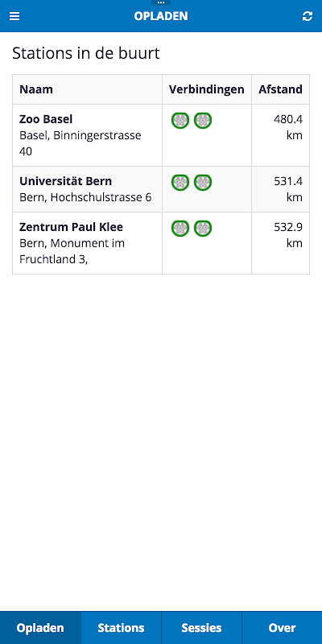The width and height of the screenshot is (322, 644).
Task: Switch to the Sessies tab
Action: coord(202,628)
